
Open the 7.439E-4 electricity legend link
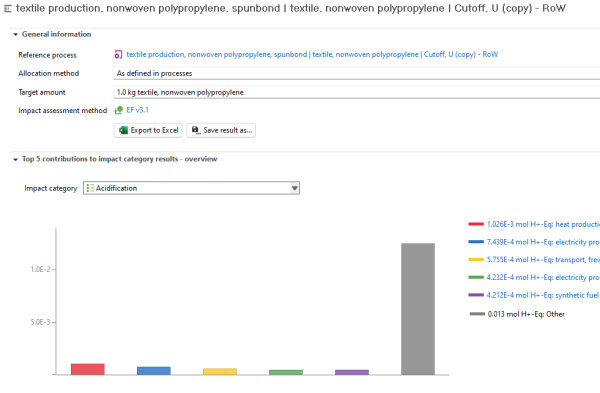pyautogui.click(x=543, y=242)
